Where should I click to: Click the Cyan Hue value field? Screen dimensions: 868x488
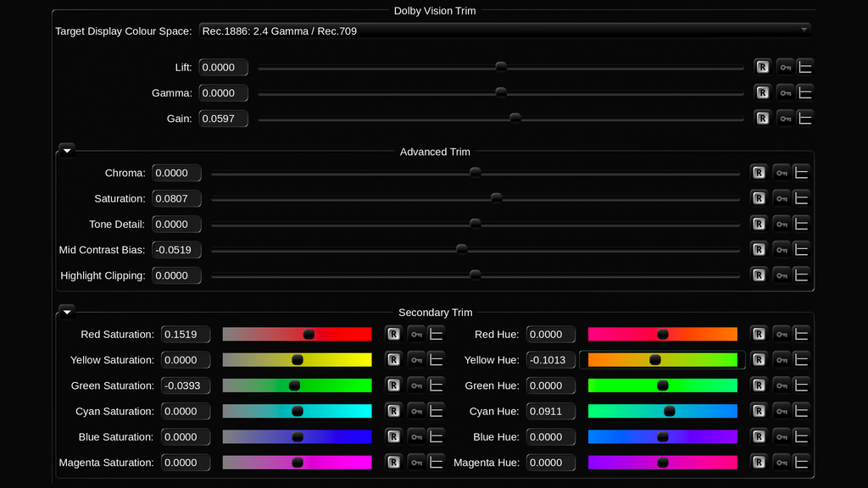(551, 411)
